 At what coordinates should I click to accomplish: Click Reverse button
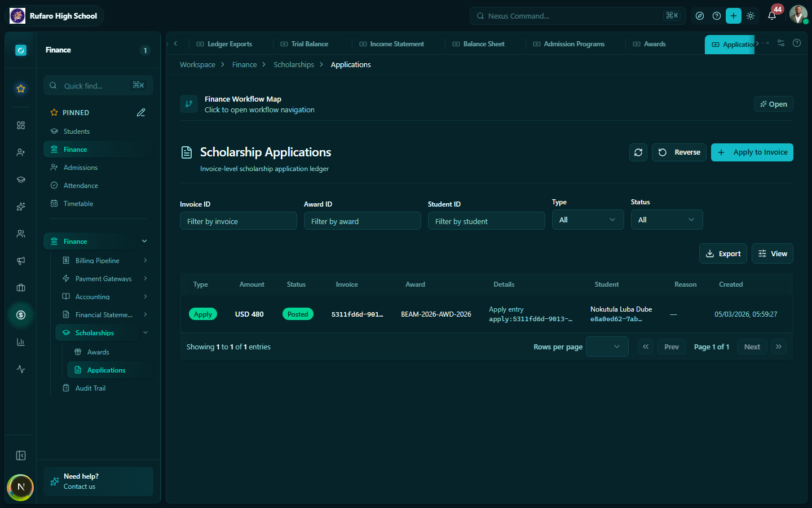(x=679, y=152)
